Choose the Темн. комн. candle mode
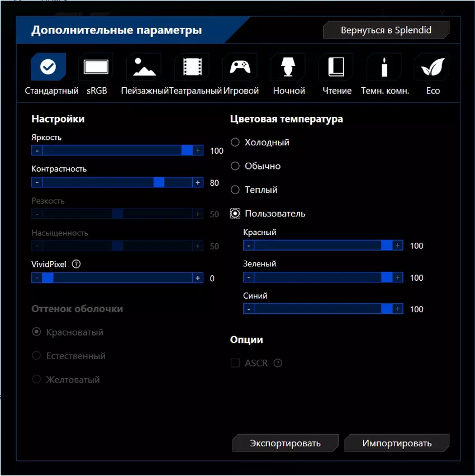The image size is (475, 476). tap(384, 68)
